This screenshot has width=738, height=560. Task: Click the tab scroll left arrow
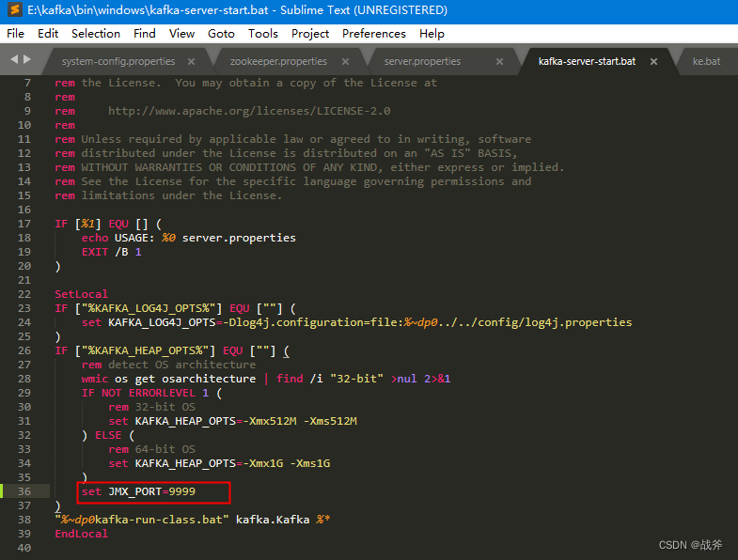click(x=14, y=59)
